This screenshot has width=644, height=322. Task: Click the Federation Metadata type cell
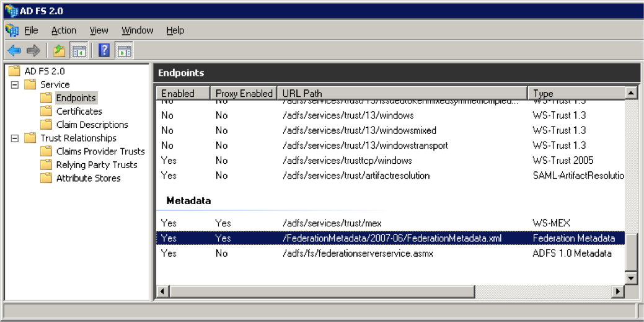pyautogui.click(x=574, y=238)
